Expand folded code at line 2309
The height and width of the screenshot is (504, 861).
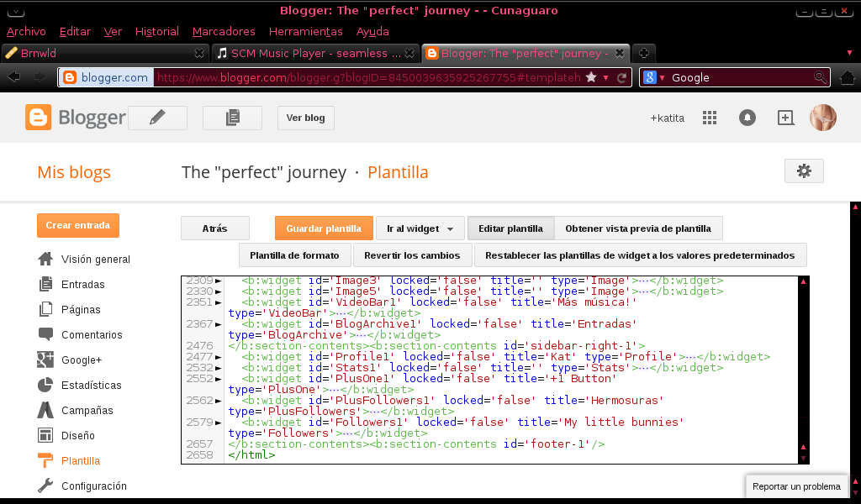click(218, 281)
